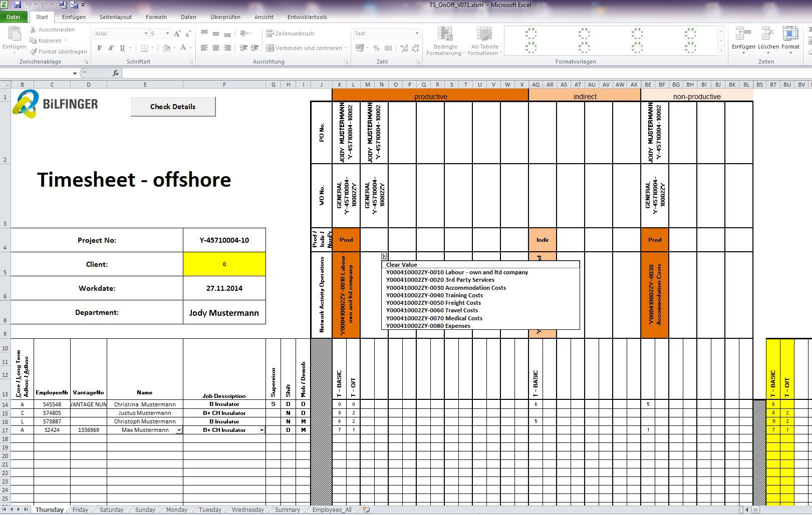
Task: Click the percent style icon
Action: pyautogui.click(x=376, y=48)
